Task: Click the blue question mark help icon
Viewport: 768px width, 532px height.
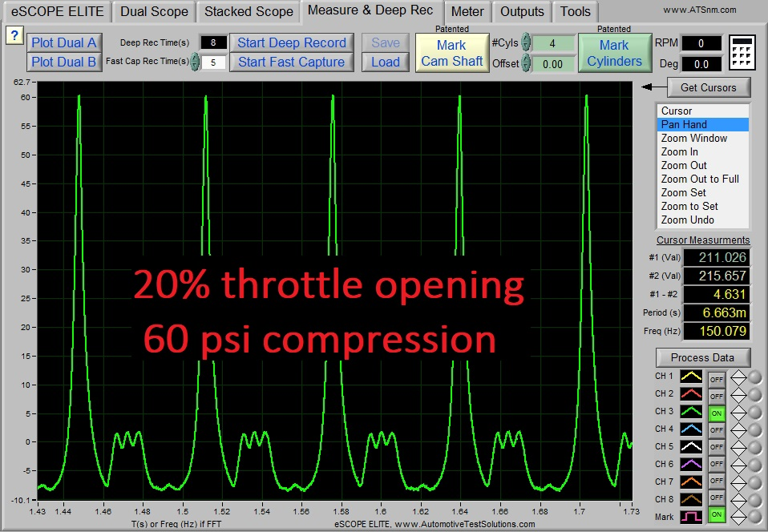Action: tap(14, 35)
